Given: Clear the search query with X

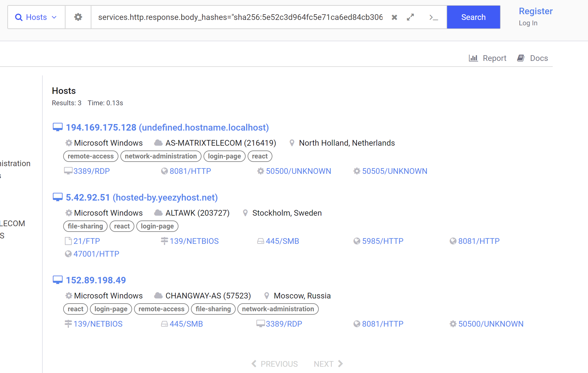Looking at the screenshot, I should 394,17.
